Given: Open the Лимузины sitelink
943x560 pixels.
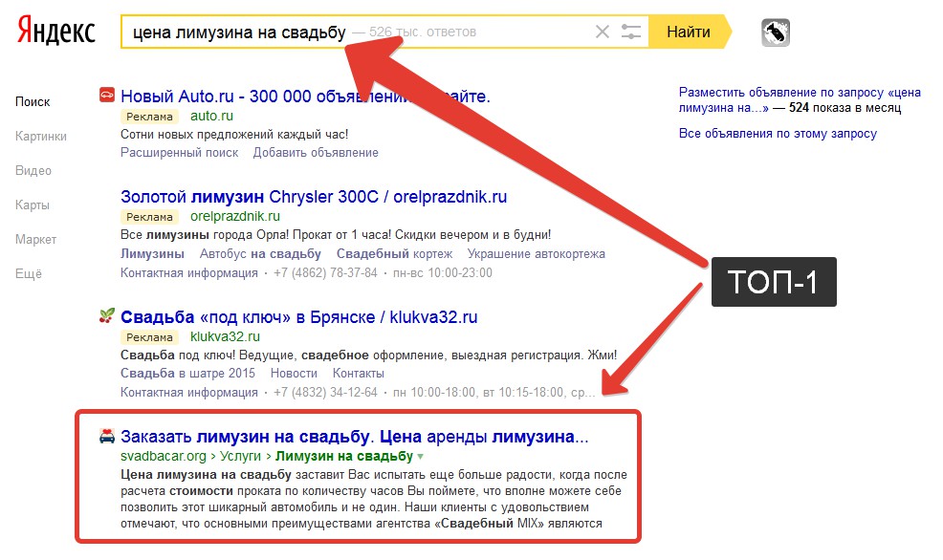Looking at the screenshot, I should (152, 253).
